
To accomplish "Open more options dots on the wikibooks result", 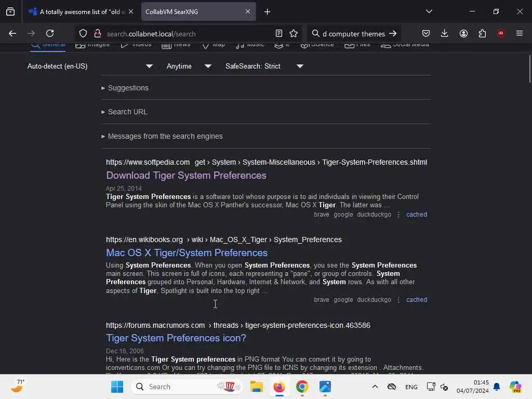I will [x=398, y=300].
